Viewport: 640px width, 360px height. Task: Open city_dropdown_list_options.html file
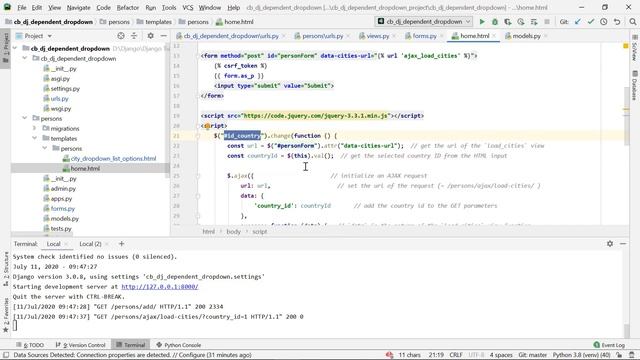point(113,158)
